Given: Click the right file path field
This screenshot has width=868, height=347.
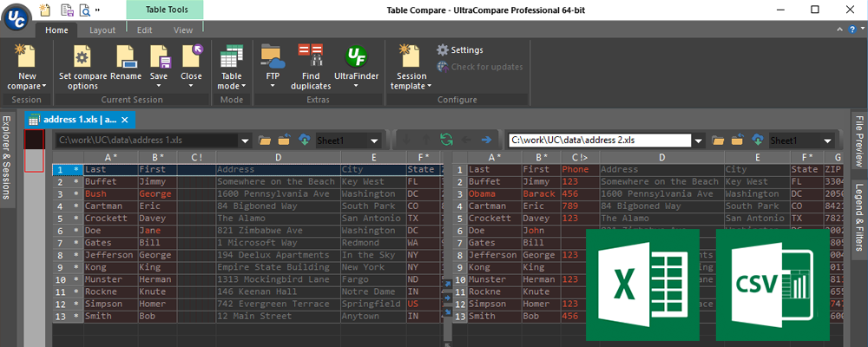Looking at the screenshot, I should pos(599,140).
